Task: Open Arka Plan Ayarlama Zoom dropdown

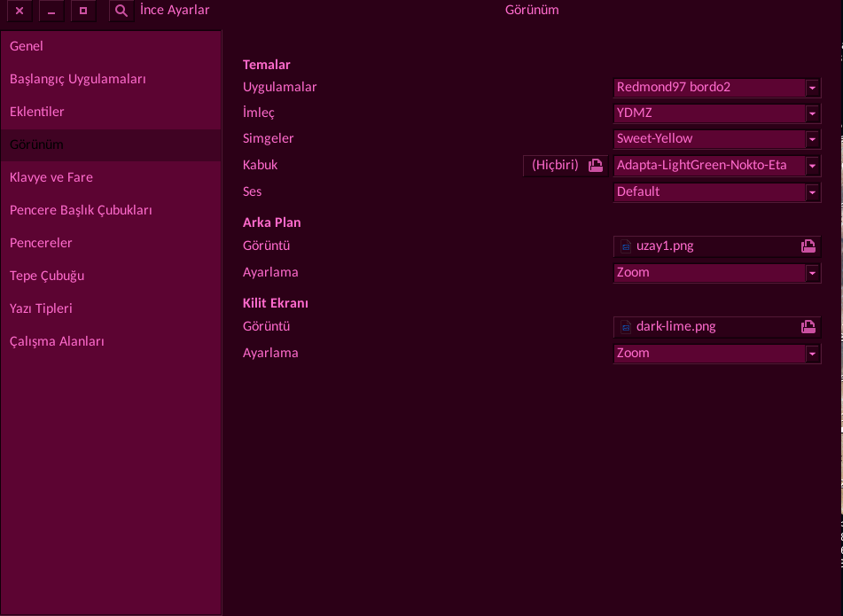Action: pos(717,273)
